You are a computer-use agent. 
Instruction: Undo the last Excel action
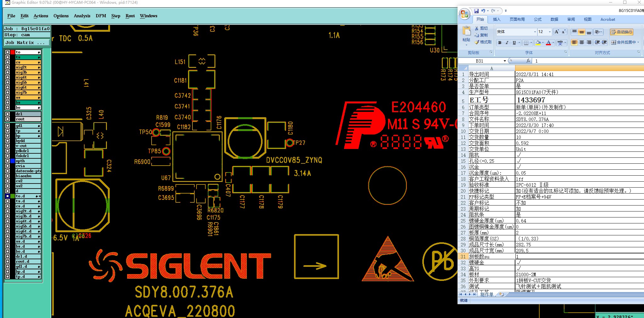(483, 11)
